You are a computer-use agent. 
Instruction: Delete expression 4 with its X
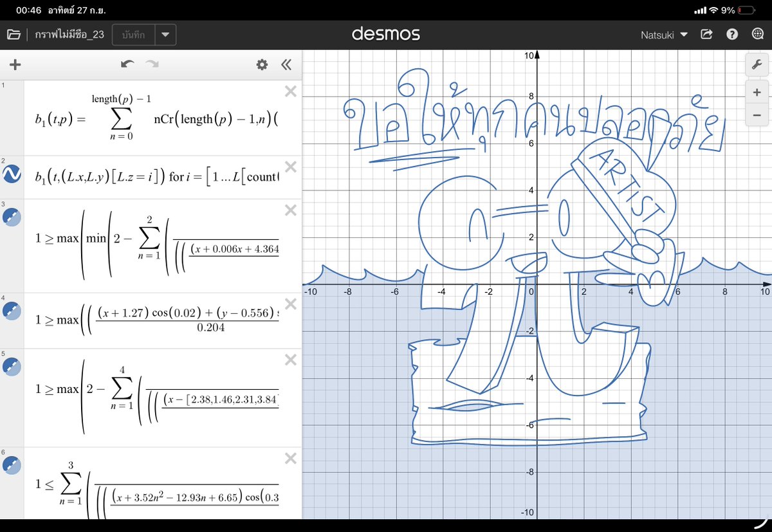tap(290, 304)
